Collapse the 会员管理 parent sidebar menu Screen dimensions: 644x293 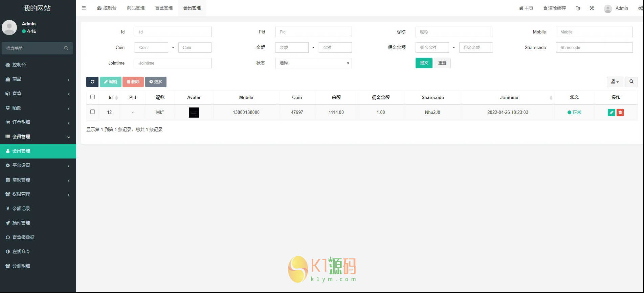(x=38, y=137)
